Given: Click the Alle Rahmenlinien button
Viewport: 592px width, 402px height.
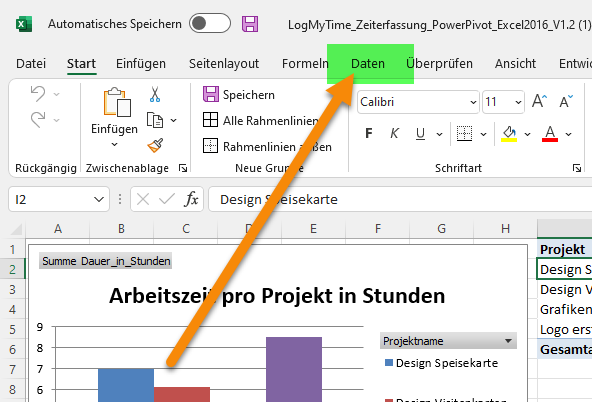Looking at the screenshot, I should tap(261, 121).
